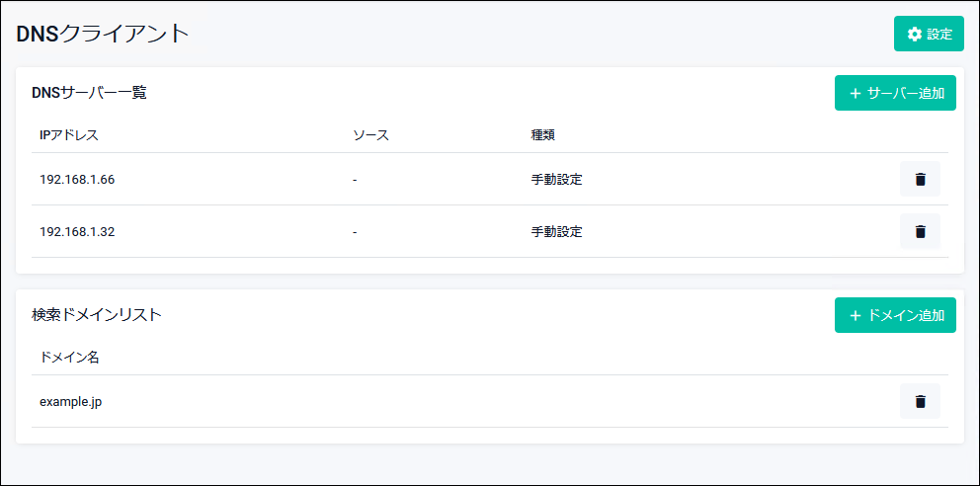The width and height of the screenshot is (980, 486).
Task: Click the 種類 column header
Action: coord(543,134)
